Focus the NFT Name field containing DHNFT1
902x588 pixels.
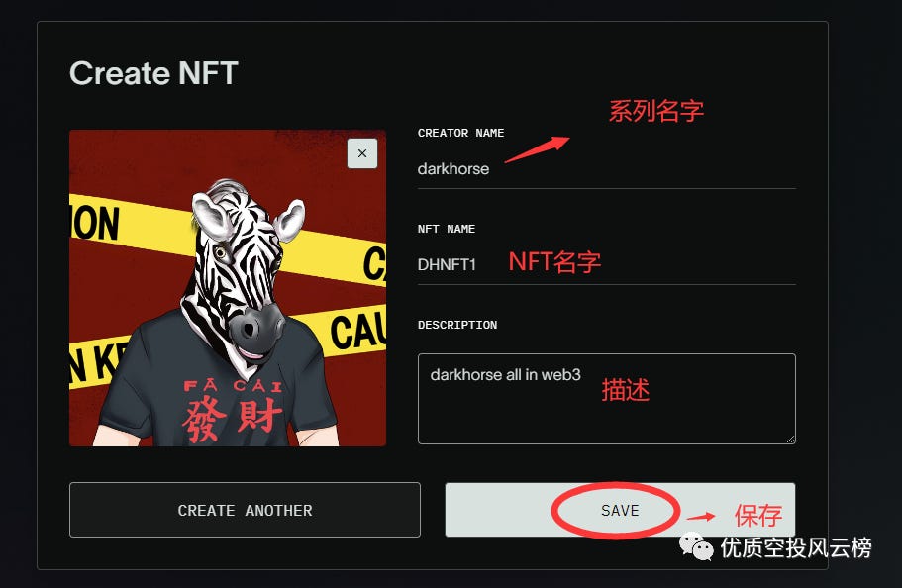point(606,264)
